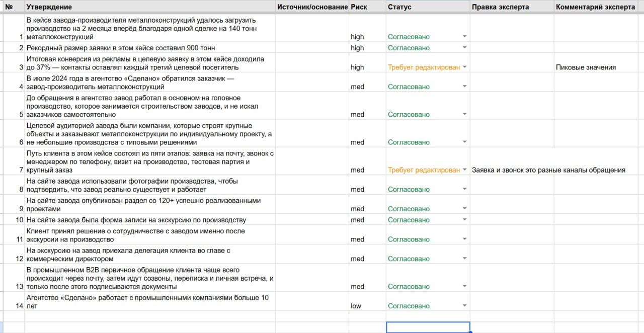This screenshot has height=333, width=644.
Task: Expand the 'Требует редактирован' dropdown in row 7
Action: 464,170
